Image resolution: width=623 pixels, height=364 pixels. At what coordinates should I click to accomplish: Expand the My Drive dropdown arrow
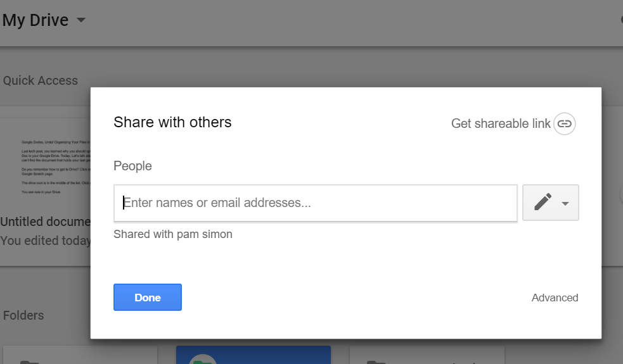[x=81, y=20]
